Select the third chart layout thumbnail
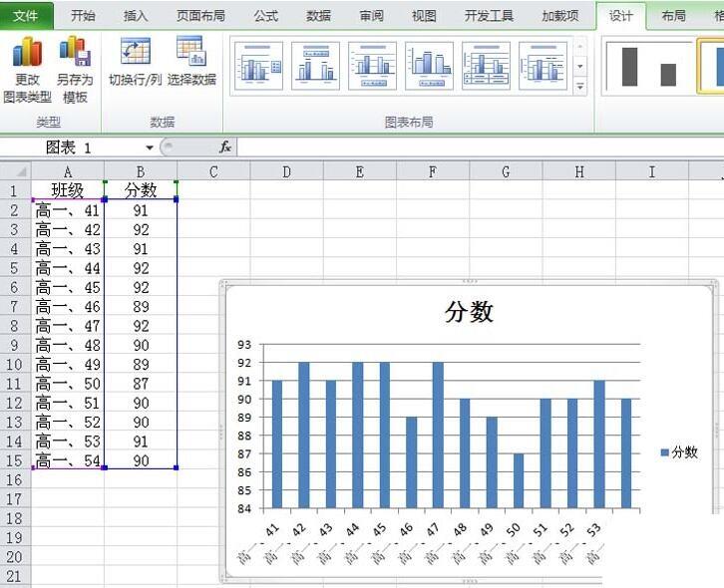This screenshot has width=724, height=588. pyautogui.click(x=372, y=66)
